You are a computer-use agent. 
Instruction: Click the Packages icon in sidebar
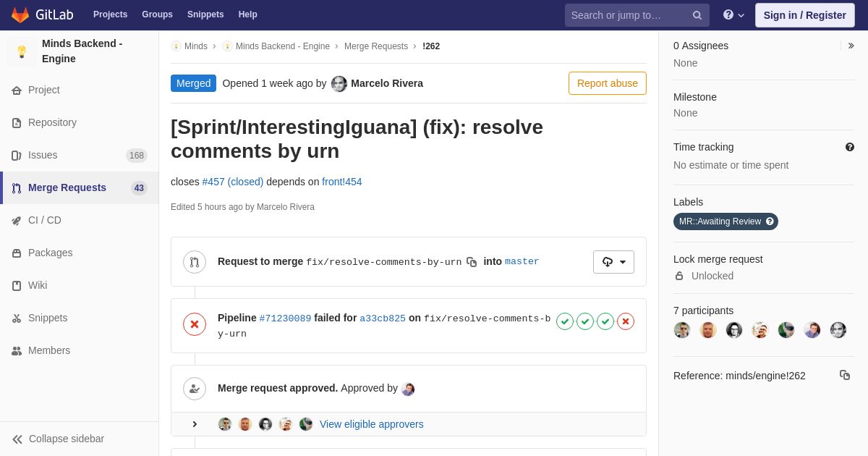coord(17,253)
